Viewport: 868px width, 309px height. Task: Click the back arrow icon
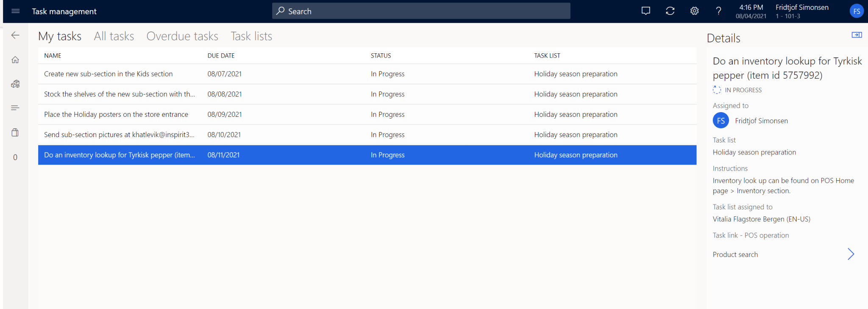16,36
